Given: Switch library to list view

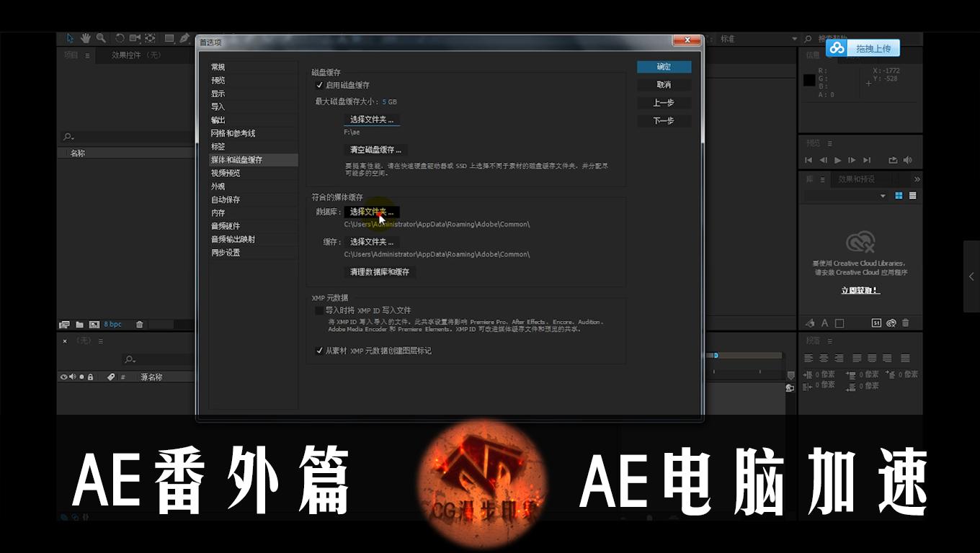Looking at the screenshot, I should 913,196.
